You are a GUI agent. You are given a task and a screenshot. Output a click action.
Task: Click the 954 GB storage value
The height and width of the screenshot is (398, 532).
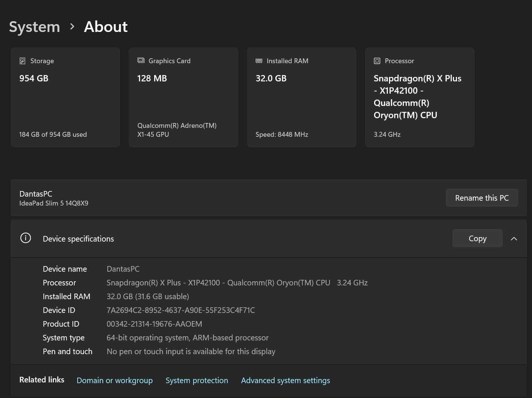pyautogui.click(x=34, y=78)
